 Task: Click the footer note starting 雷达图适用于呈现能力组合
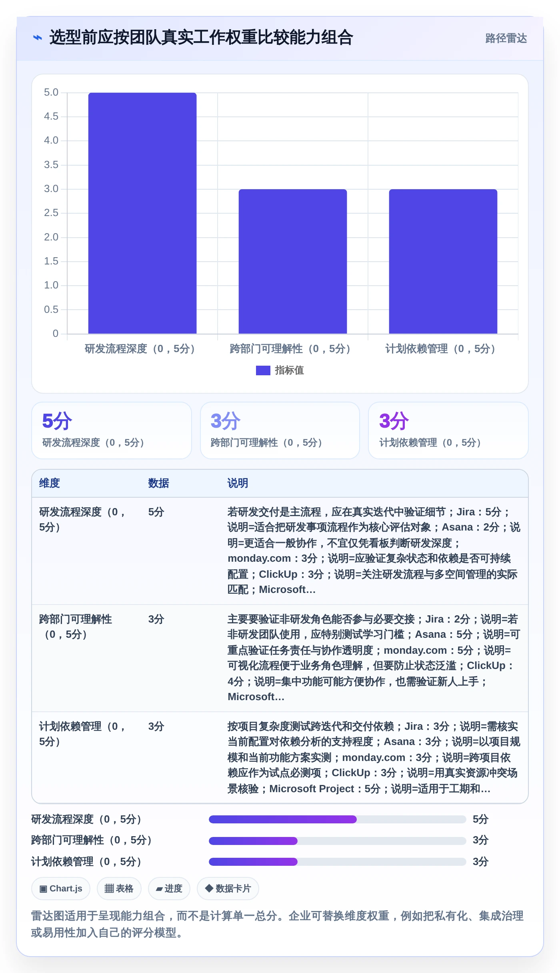pos(278,924)
